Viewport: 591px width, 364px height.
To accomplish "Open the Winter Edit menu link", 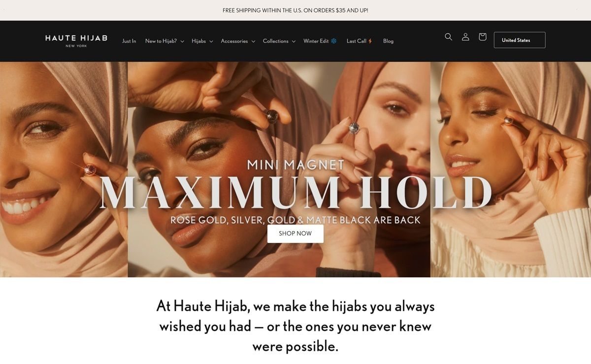I will (316, 41).
